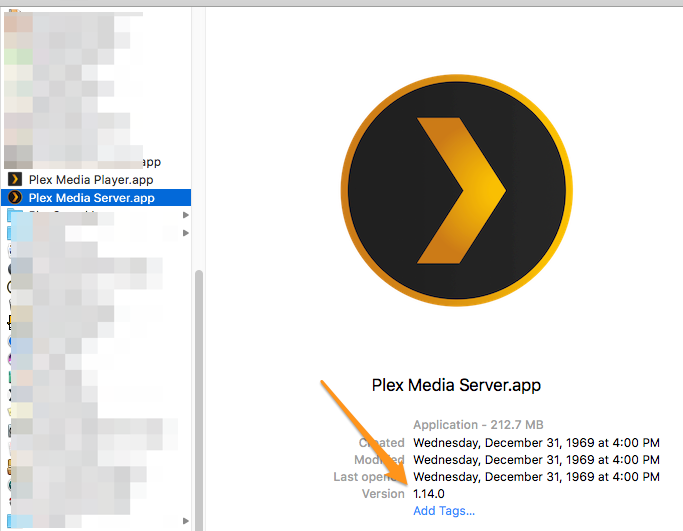Click the Last opened date value
Viewport: 683px width, 531px height.
(536, 477)
